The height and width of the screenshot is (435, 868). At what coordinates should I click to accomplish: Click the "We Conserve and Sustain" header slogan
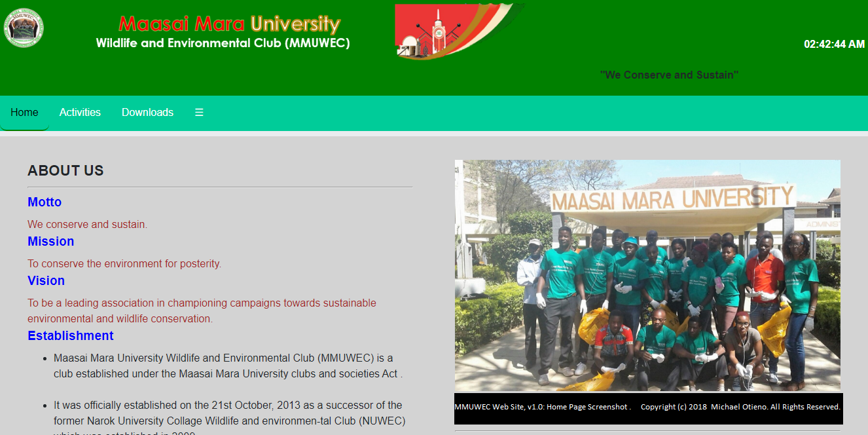(669, 75)
